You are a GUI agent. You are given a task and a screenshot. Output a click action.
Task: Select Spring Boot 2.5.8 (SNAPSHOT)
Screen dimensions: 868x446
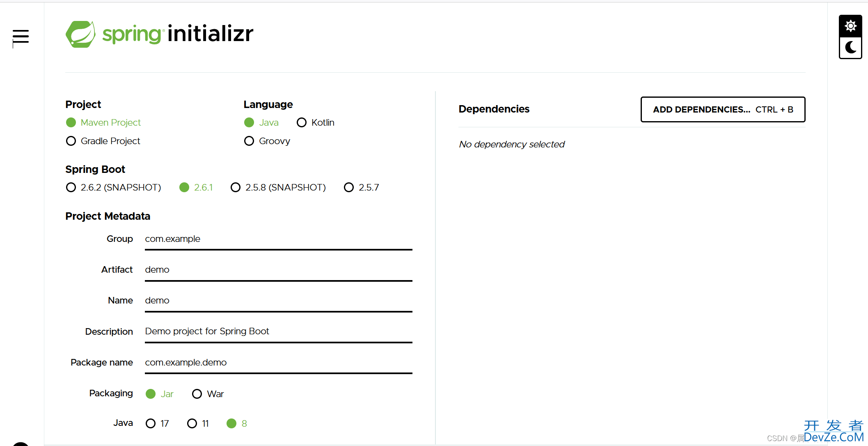click(278, 187)
